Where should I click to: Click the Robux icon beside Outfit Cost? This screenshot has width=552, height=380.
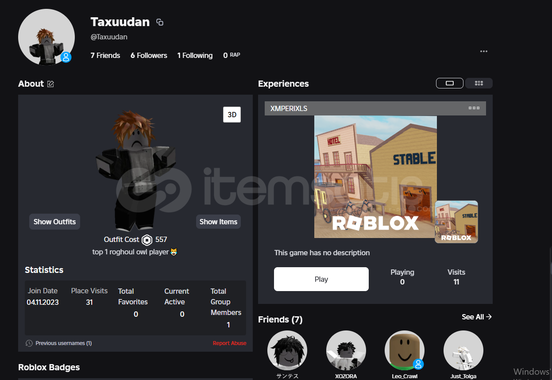[x=147, y=240]
